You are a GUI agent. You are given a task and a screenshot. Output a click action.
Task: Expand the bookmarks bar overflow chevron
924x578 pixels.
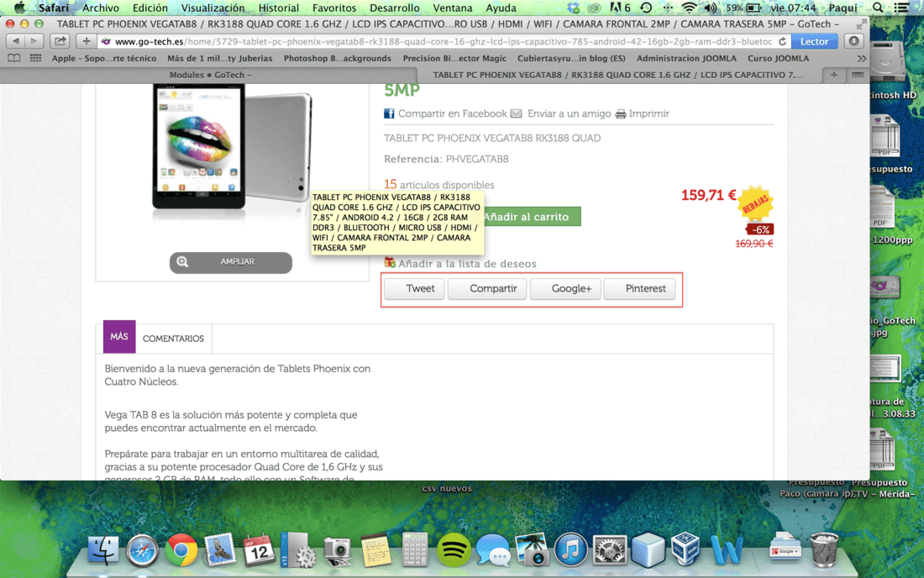[862, 58]
